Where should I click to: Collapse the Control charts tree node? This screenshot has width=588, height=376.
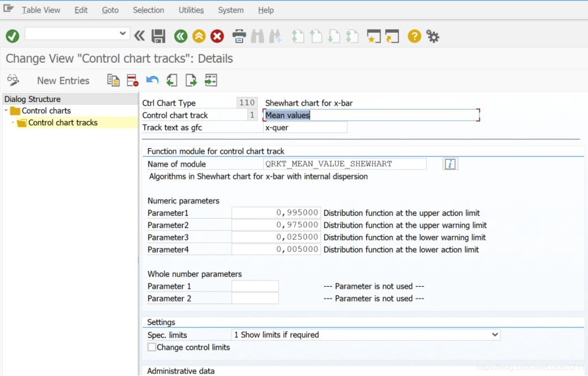[6, 111]
